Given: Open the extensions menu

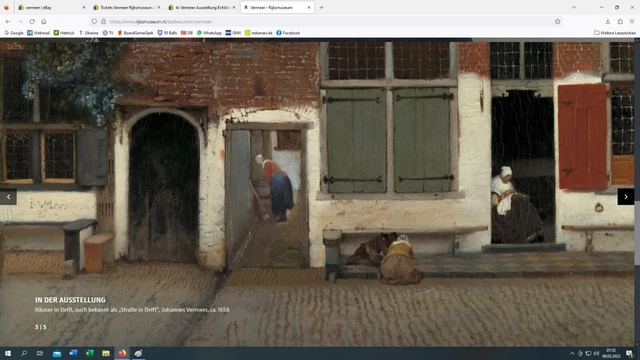Looking at the screenshot, I should pos(620,22).
